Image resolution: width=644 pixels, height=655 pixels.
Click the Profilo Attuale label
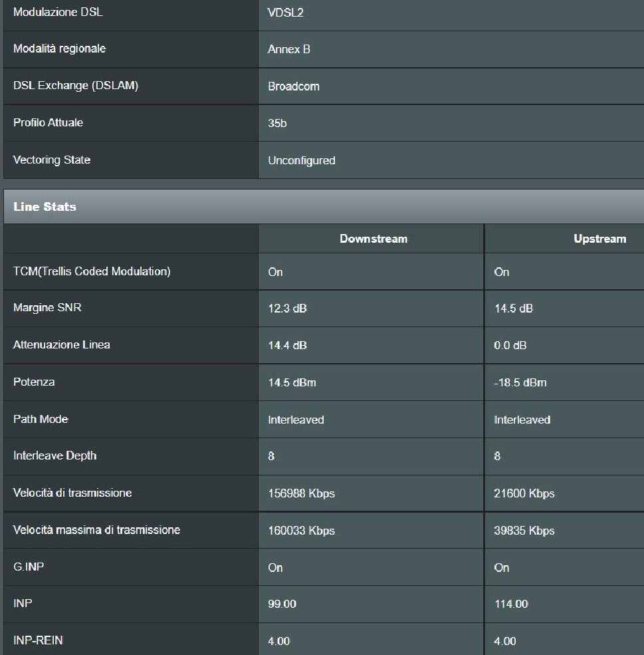click(48, 122)
